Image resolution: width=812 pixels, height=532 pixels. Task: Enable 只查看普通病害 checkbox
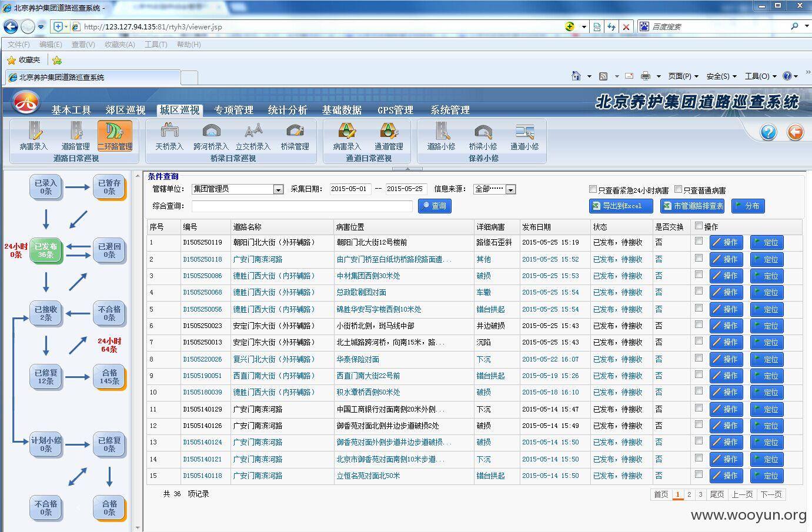[x=678, y=189]
